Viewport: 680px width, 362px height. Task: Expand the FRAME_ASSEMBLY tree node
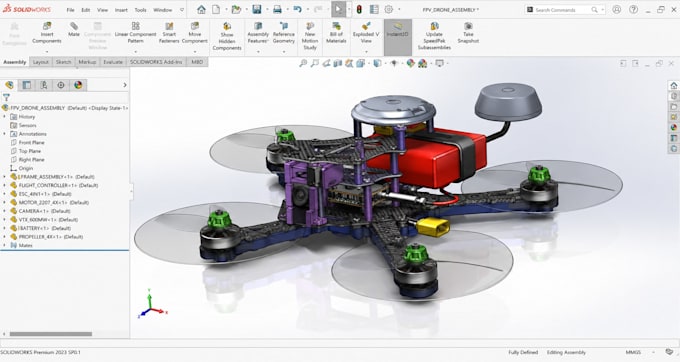4,177
